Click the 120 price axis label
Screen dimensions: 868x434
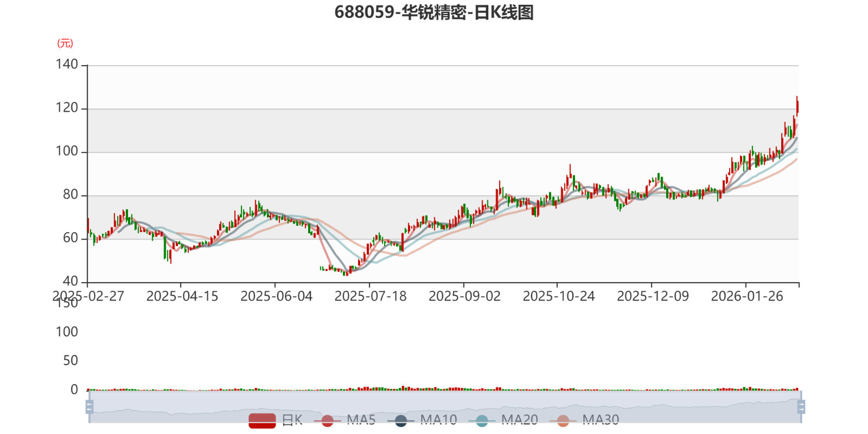(x=67, y=108)
